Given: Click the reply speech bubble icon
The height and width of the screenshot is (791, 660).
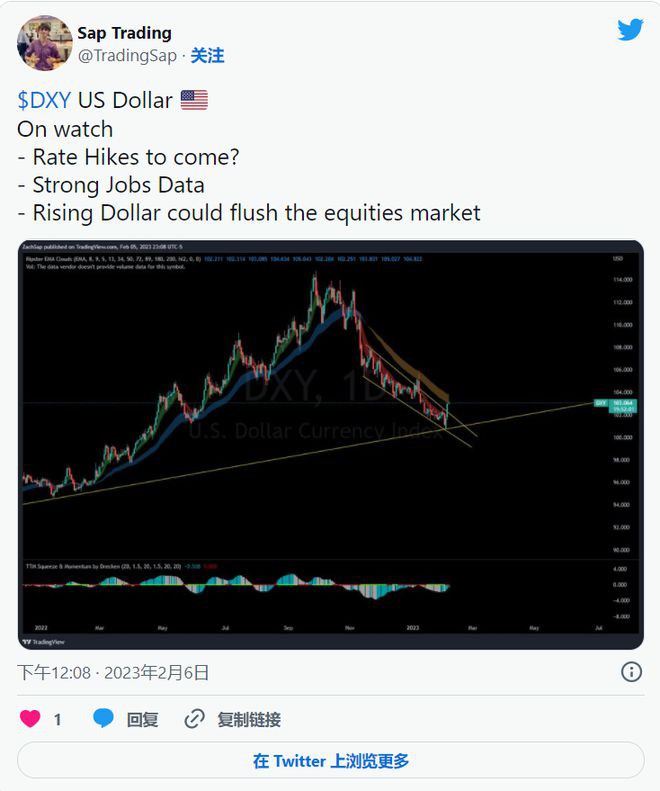Looking at the screenshot, I should (104, 719).
